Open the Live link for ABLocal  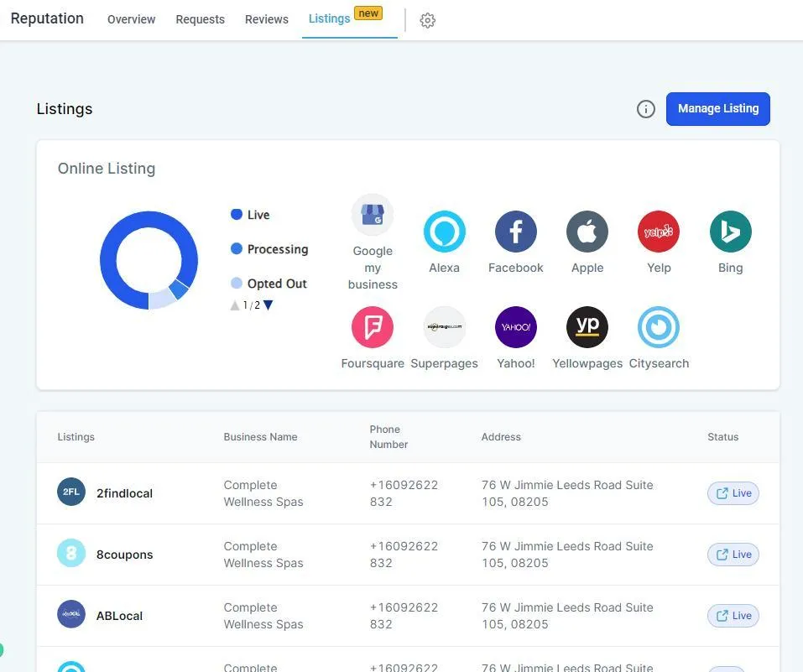[x=733, y=616]
